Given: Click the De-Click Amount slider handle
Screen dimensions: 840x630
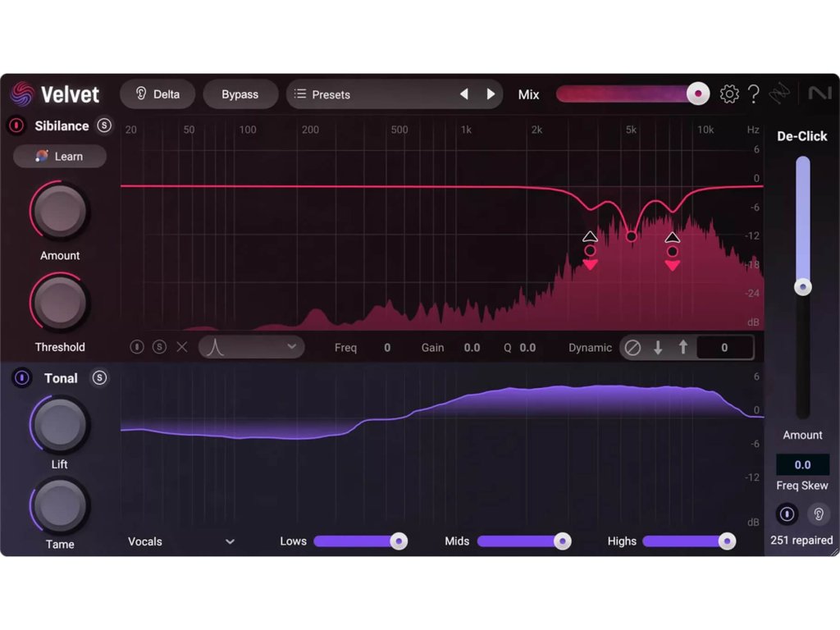Looking at the screenshot, I should click(x=802, y=286).
